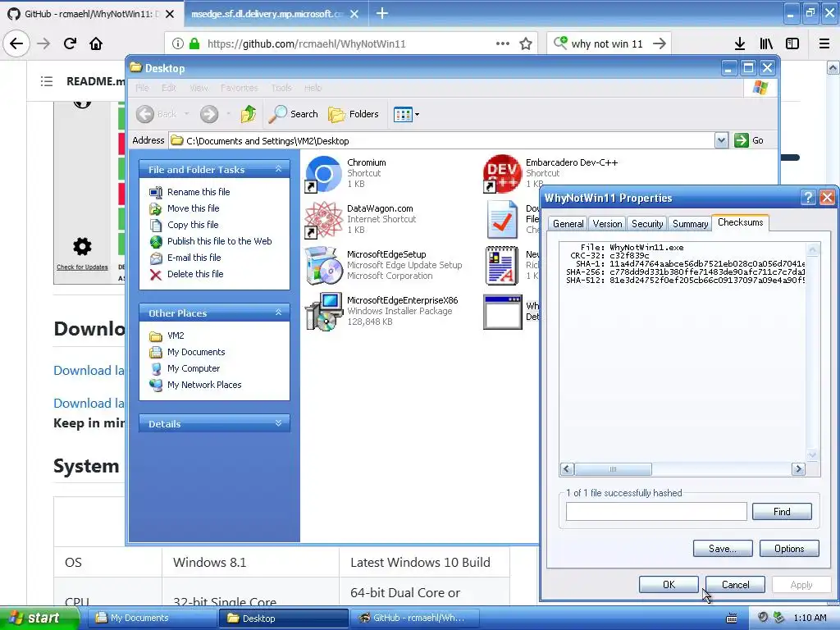Click Publish this file to the Web
The width and height of the screenshot is (840, 630).
(219, 241)
